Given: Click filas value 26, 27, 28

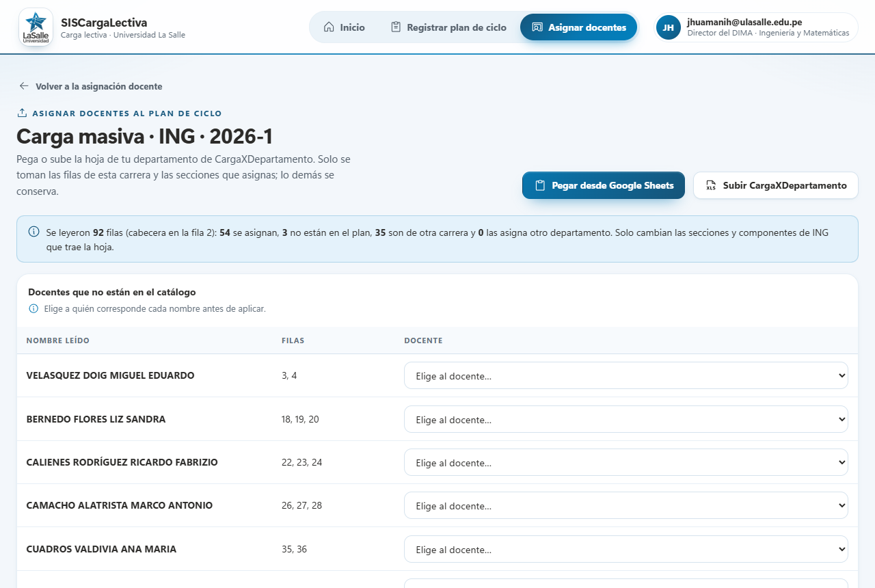Looking at the screenshot, I should 301,505.
